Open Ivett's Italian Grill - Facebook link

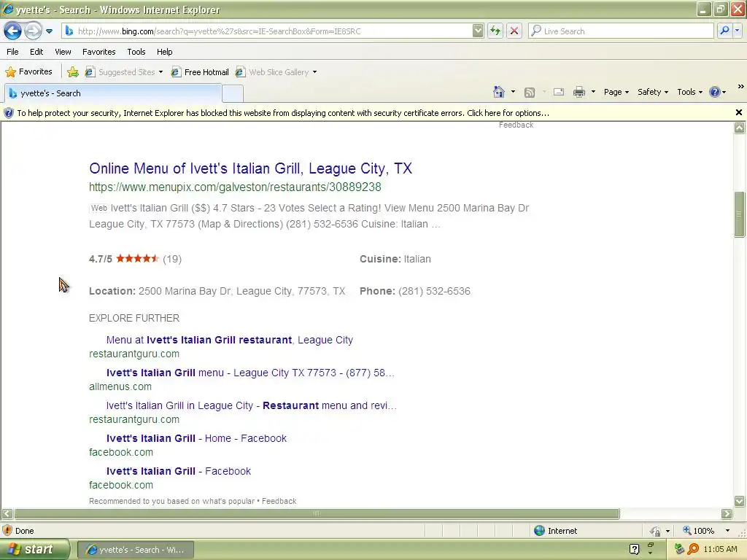178,472
